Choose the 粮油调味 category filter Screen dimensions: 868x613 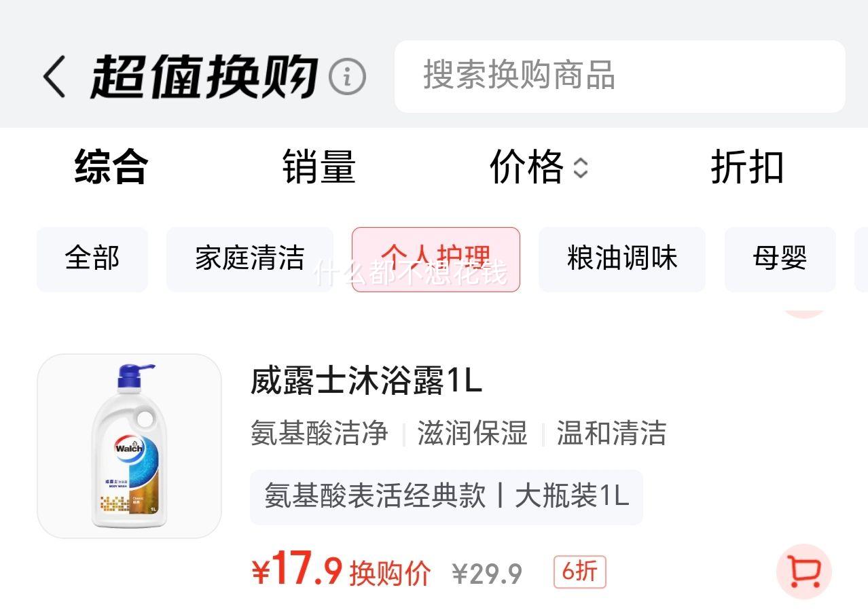click(x=622, y=259)
